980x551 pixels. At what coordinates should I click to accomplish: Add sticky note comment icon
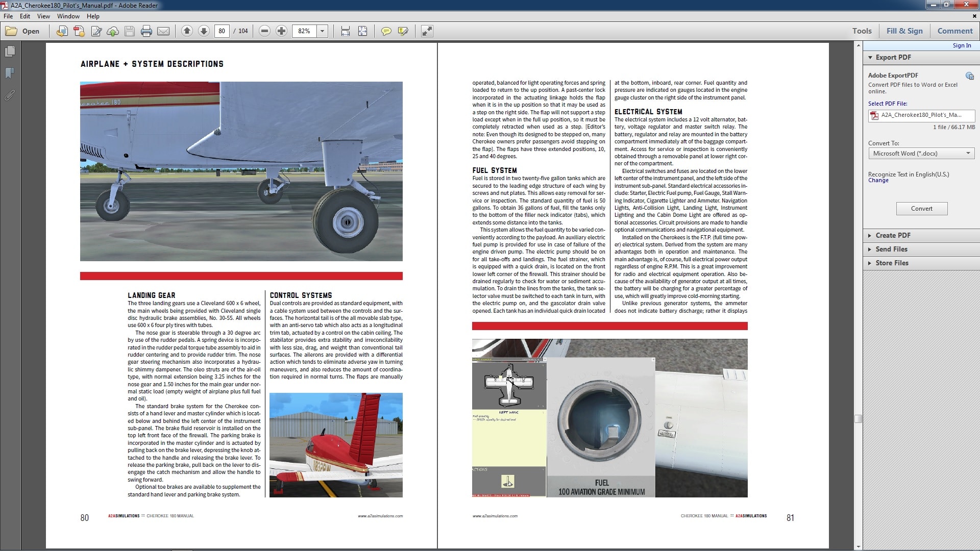coord(386,31)
